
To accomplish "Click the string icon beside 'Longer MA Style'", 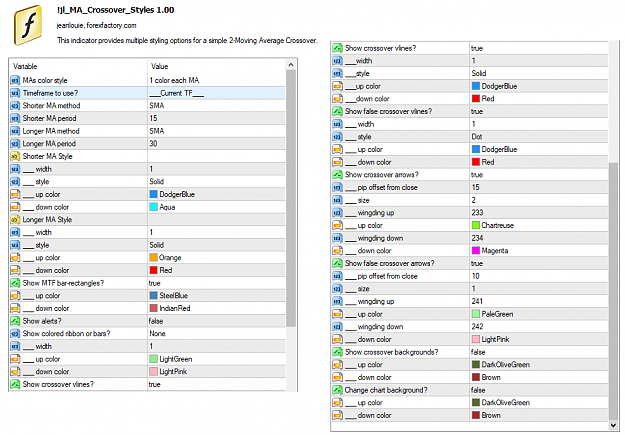I will coord(15,220).
